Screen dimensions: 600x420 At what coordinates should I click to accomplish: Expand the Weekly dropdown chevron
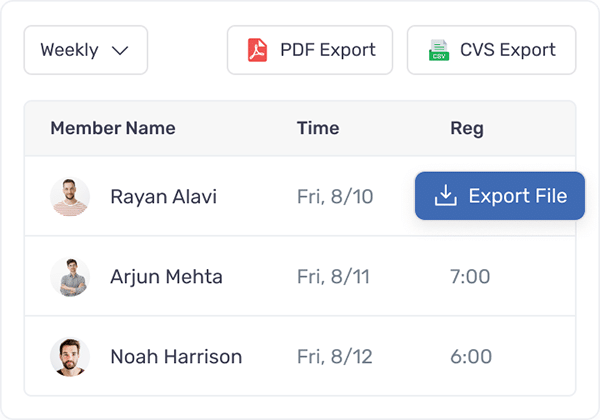point(120,50)
